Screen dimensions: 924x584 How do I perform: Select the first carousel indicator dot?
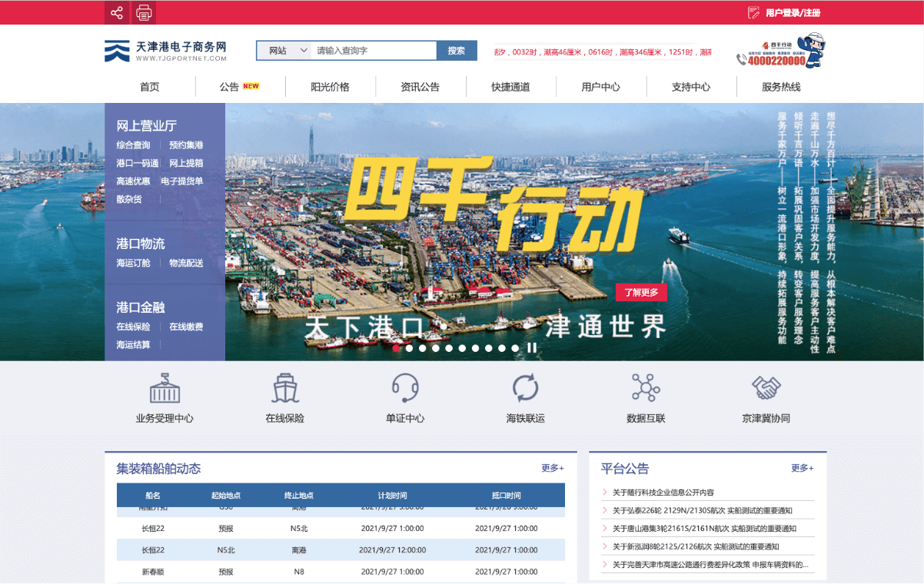point(396,348)
